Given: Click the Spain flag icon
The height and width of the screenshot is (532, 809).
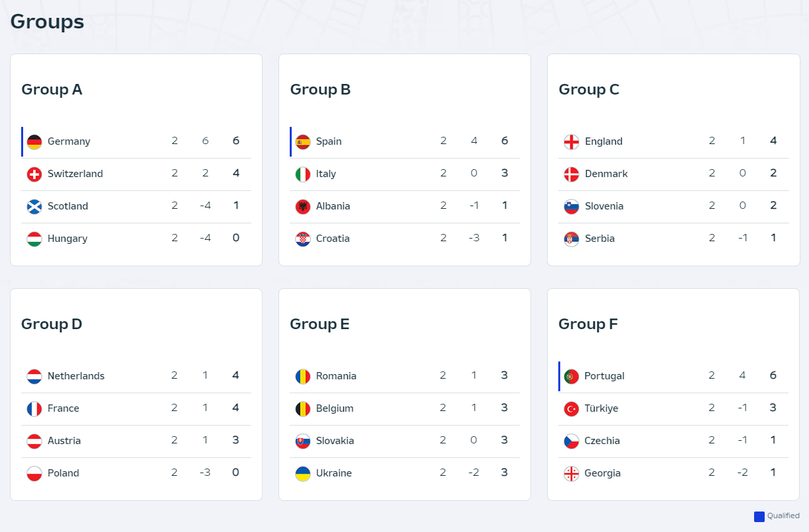Looking at the screenshot, I should click(303, 142).
